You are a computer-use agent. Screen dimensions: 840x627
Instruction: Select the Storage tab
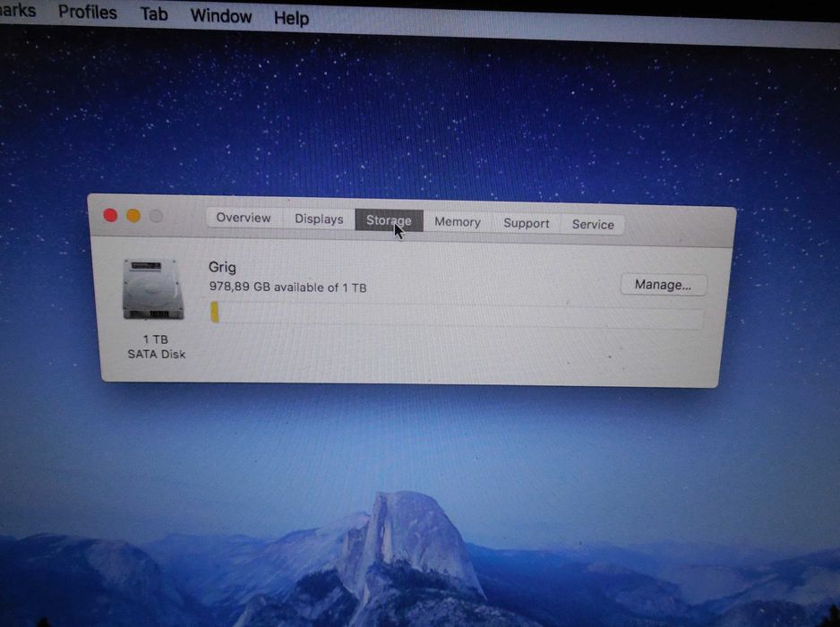click(x=389, y=220)
